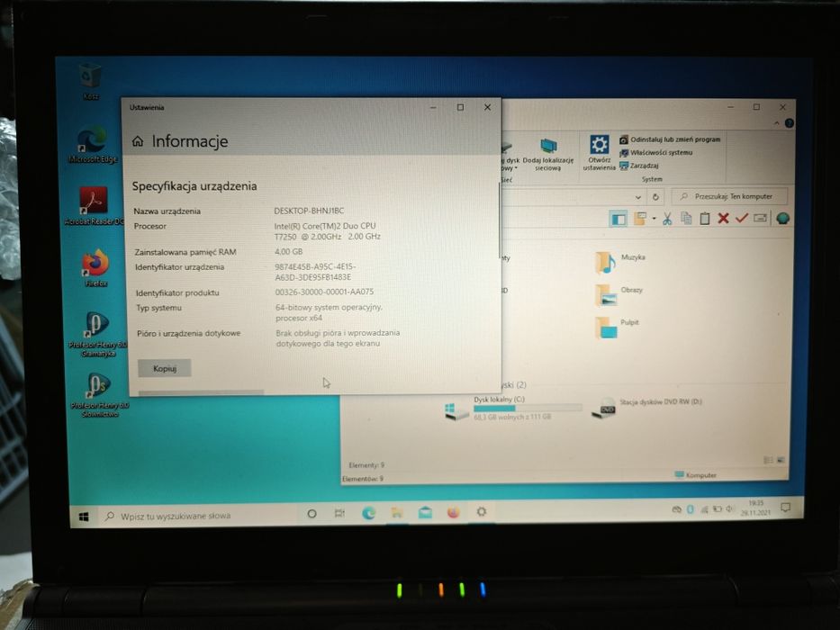This screenshot has height=630, width=840.
Task: Click the scissors Cut icon
Action: click(667, 219)
